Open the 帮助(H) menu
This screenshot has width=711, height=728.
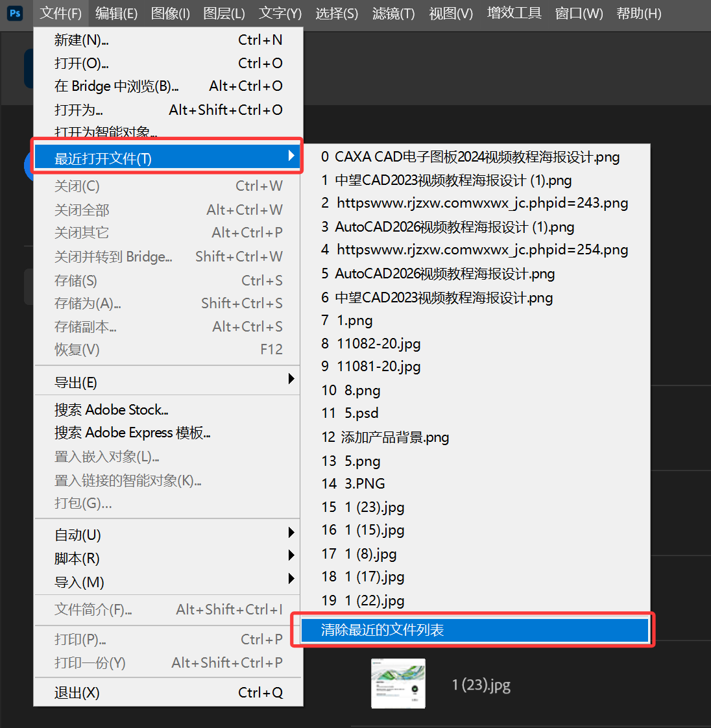tap(638, 14)
